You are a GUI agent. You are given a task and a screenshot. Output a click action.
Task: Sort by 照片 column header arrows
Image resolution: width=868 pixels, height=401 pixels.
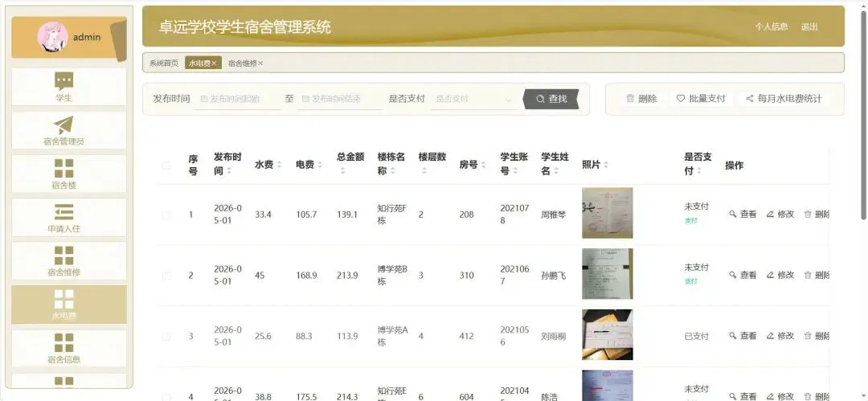606,165
